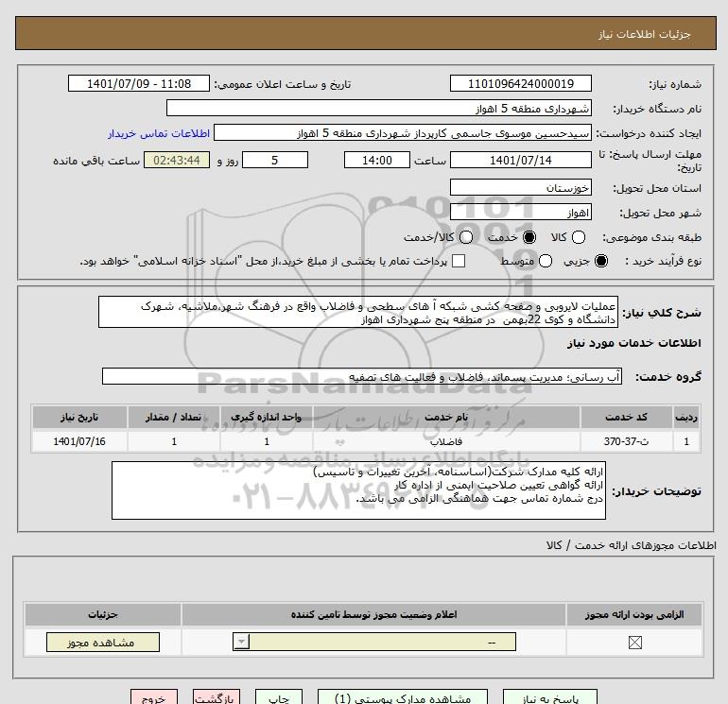Open the اعلام وضعیت مجوز dropdown

coord(374,643)
